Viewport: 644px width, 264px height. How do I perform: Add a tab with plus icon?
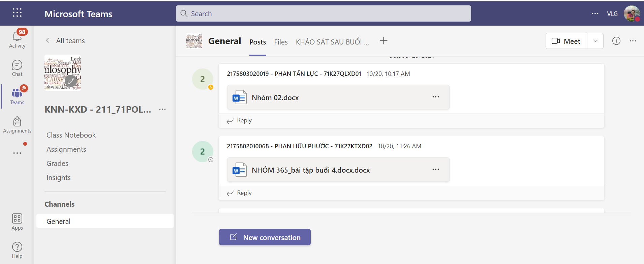click(x=384, y=41)
